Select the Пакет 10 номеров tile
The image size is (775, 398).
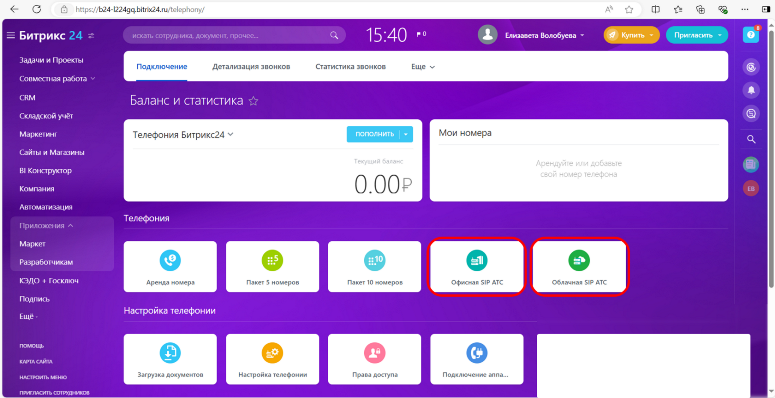point(374,266)
